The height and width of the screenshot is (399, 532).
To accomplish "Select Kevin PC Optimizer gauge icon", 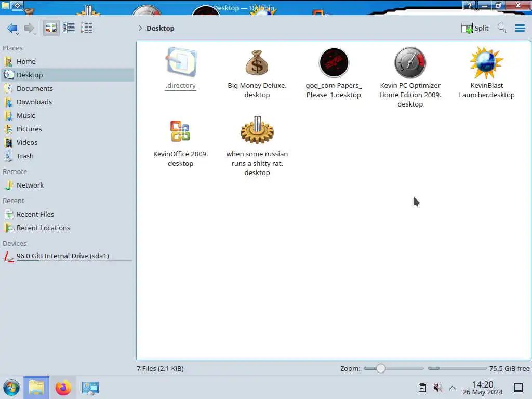I will [410, 63].
